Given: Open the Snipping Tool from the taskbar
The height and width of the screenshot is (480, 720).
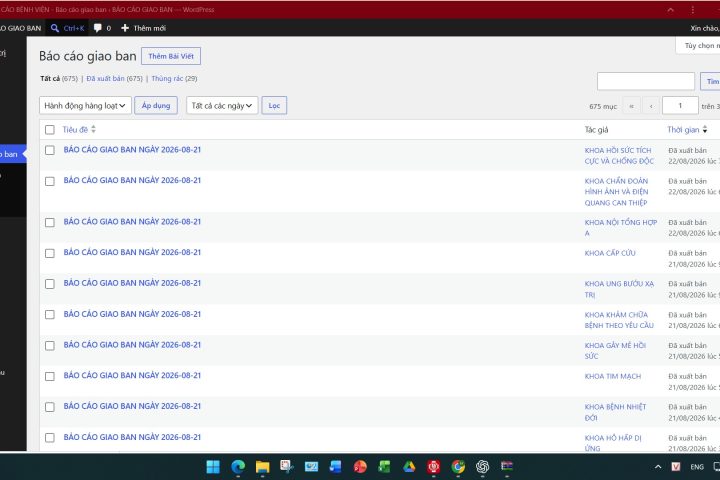Looking at the screenshot, I should [287, 467].
